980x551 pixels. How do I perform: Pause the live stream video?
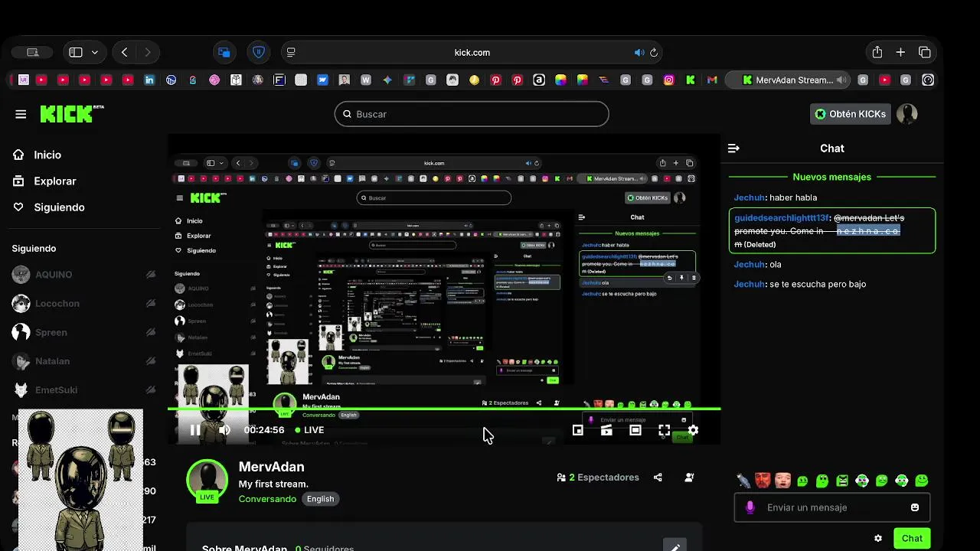[195, 430]
